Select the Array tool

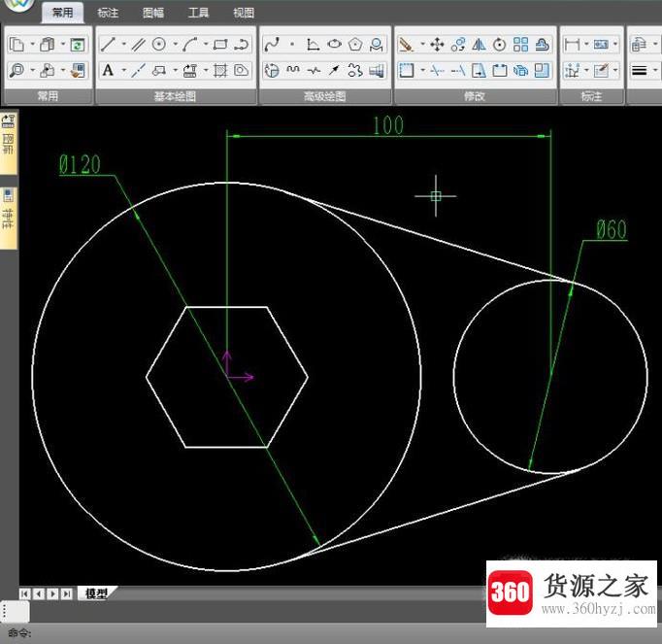coord(520,44)
